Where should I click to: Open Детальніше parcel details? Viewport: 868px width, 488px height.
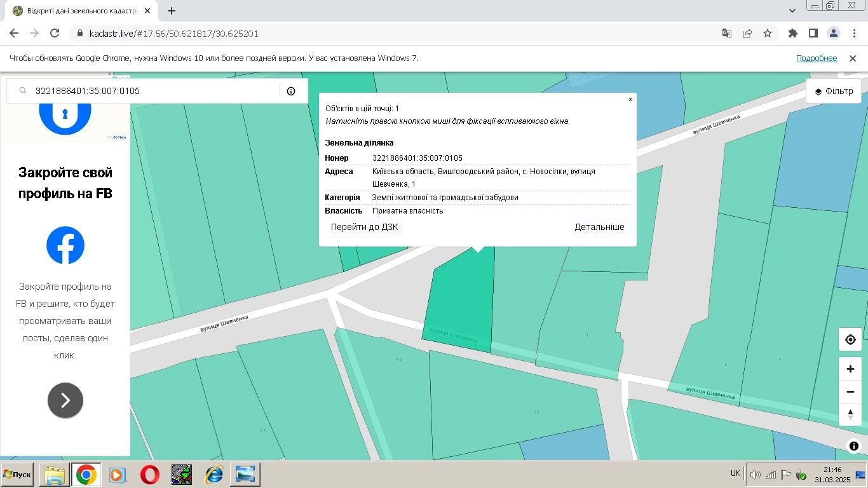click(599, 227)
